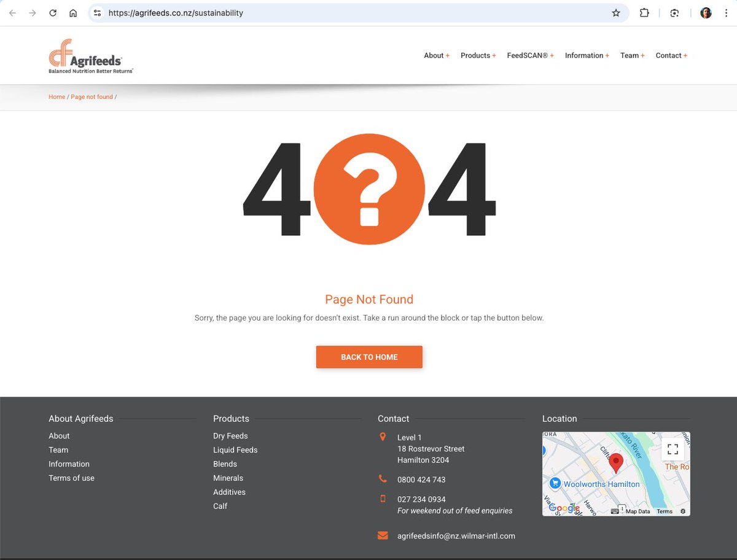Image resolution: width=737 pixels, height=560 pixels.
Task: Click the Location footer heading
Action: (x=560, y=419)
